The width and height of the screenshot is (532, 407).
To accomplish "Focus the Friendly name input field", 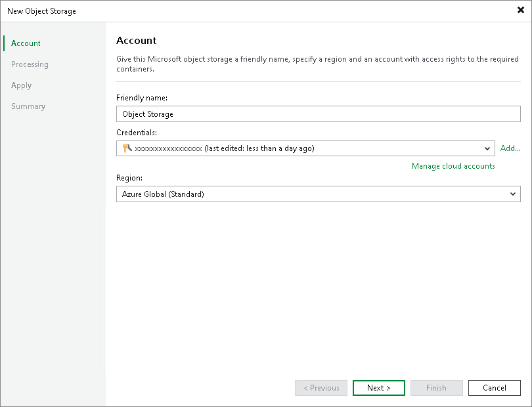I will [319, 114].
